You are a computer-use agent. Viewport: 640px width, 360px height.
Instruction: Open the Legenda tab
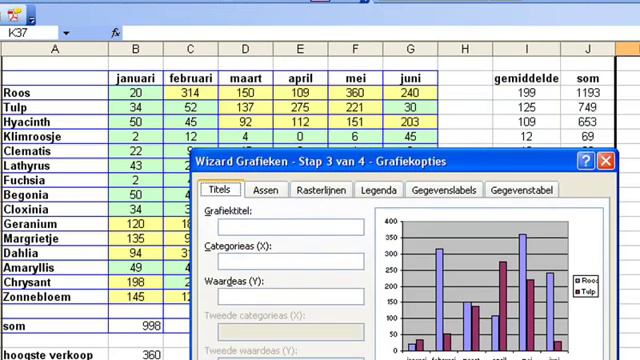[x=379, y=190]
